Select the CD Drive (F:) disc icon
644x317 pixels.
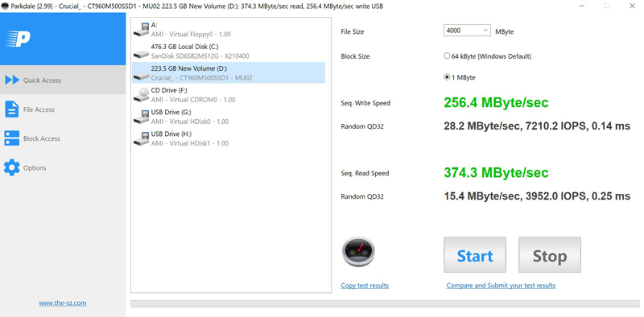[x=142, y=95]
